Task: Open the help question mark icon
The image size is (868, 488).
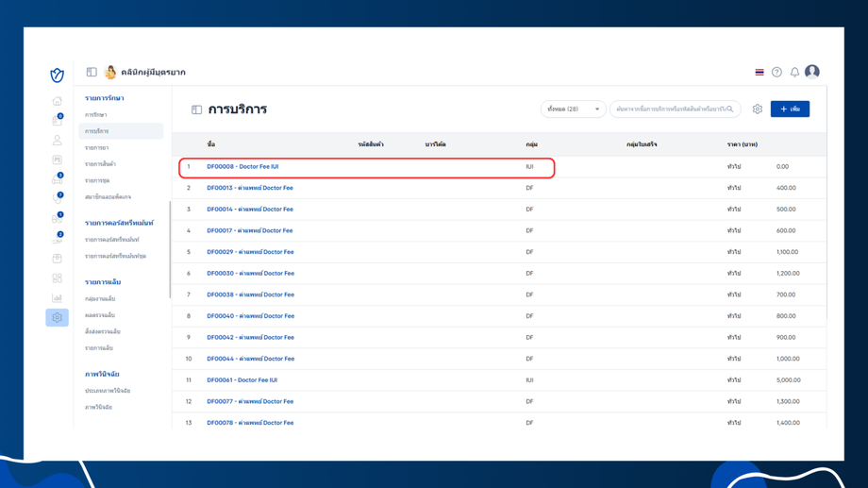Action: tap(776, 72)
